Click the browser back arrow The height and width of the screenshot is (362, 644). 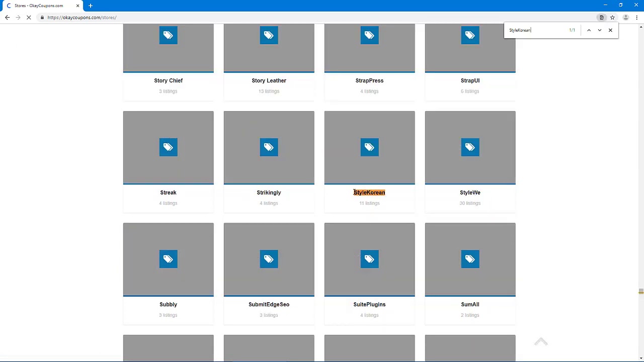tap(7, 18)
